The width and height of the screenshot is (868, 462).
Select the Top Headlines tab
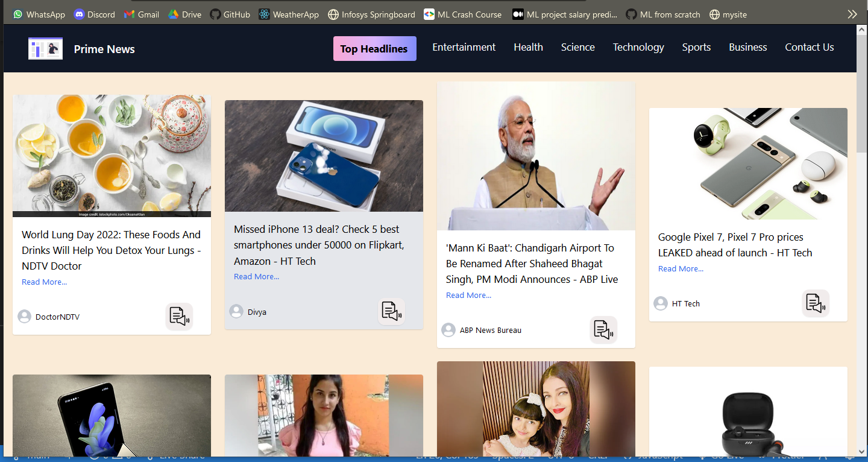point(374,49)
